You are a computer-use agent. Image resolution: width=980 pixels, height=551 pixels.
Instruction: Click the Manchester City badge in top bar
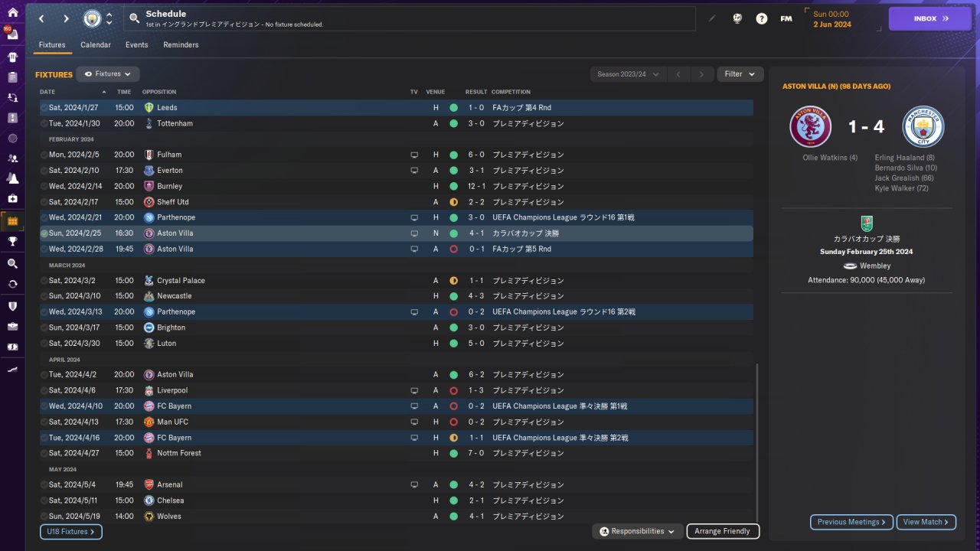tap(92, 18)
